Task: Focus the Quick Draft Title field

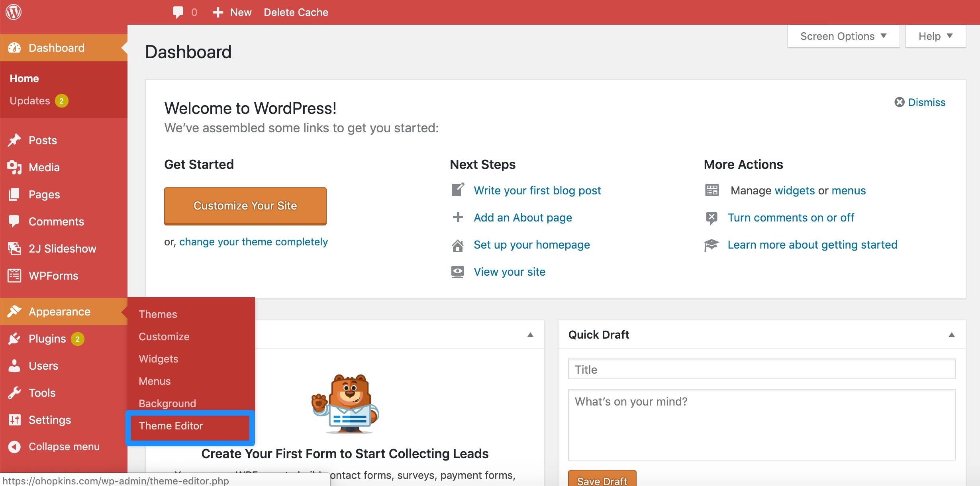Action: click(762, 369)
